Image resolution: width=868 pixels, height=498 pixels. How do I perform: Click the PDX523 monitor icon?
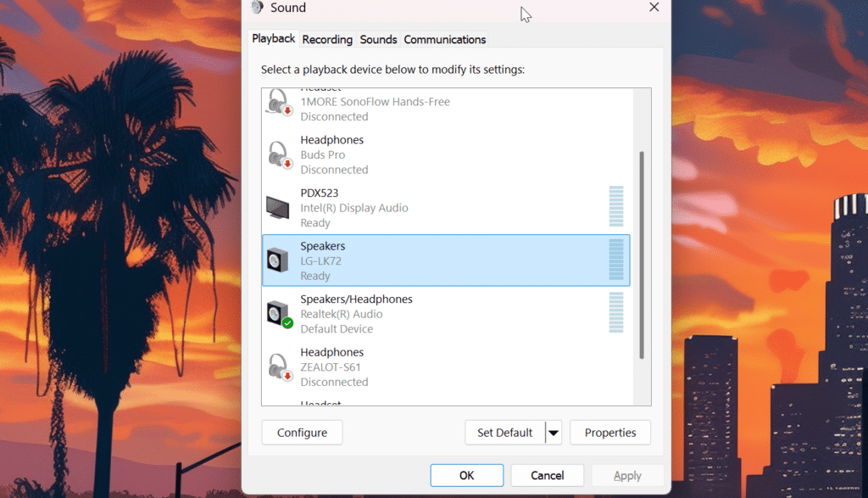tap(277, 208)
